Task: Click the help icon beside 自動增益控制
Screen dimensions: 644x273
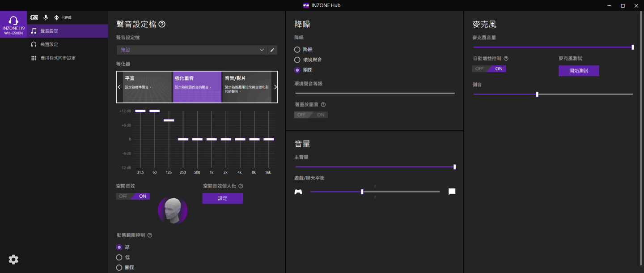Action: pyautogui.click(x=506, y=59)
